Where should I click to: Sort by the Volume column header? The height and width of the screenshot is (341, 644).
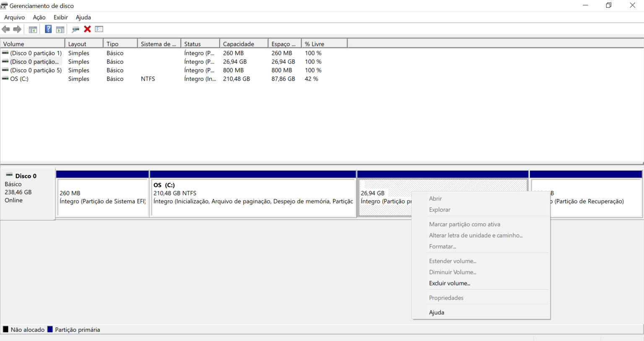[33, 44]
